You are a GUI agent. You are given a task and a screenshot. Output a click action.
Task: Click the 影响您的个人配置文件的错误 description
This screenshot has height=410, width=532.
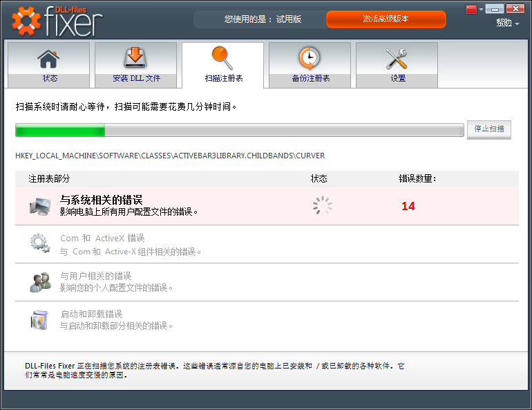(x=116, y=288)
